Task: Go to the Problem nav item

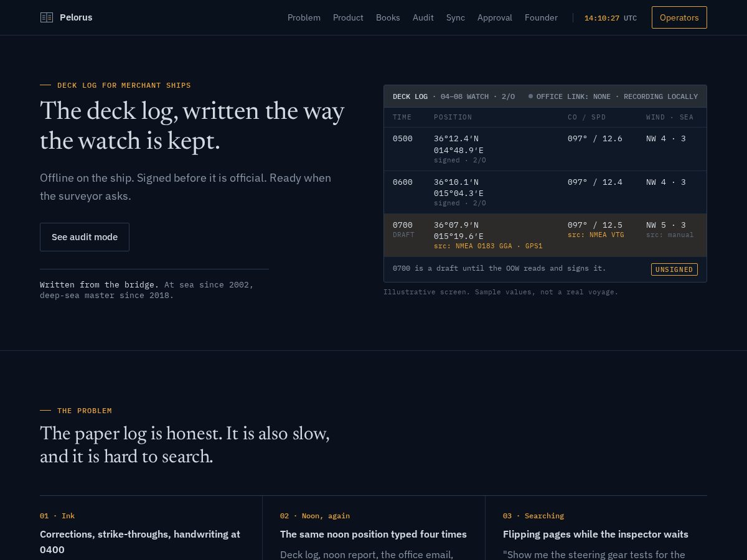Action: [x=304, y=17]
